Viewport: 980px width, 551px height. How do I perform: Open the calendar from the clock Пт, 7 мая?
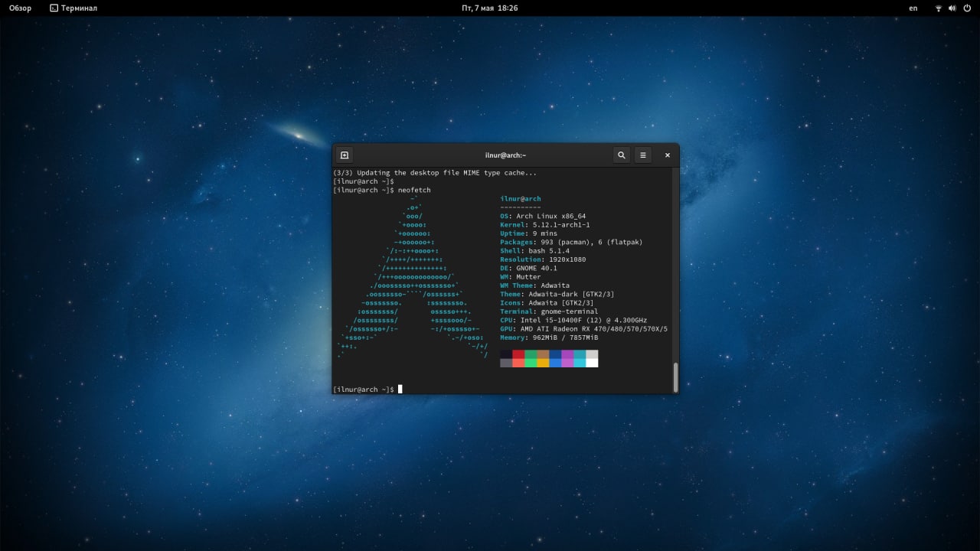(490, 8)
